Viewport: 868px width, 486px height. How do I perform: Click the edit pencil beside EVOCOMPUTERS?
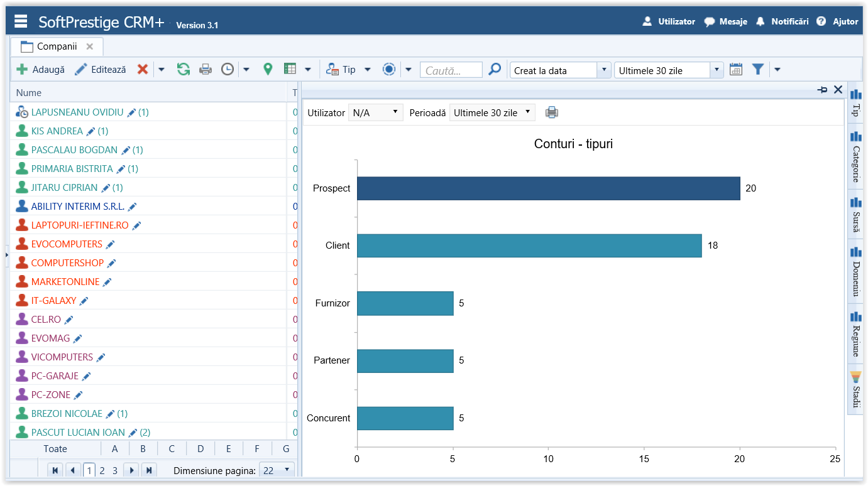point(110,244)
